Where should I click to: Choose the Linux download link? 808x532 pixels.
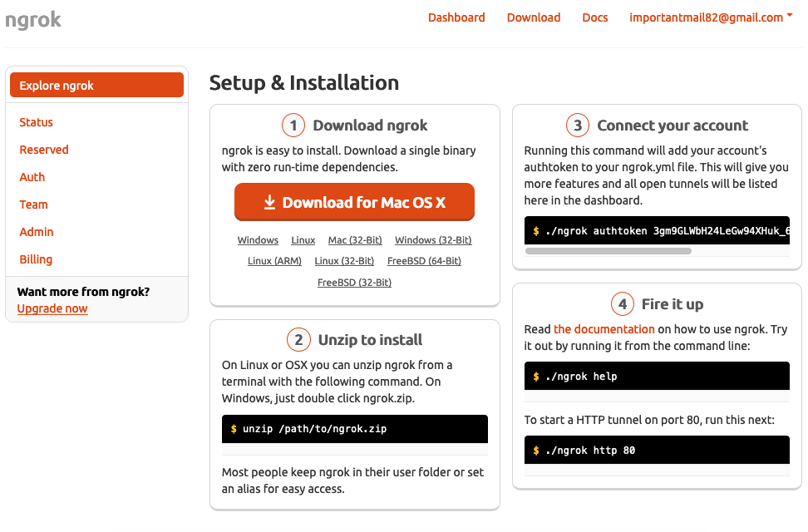[x=303, y=240]
